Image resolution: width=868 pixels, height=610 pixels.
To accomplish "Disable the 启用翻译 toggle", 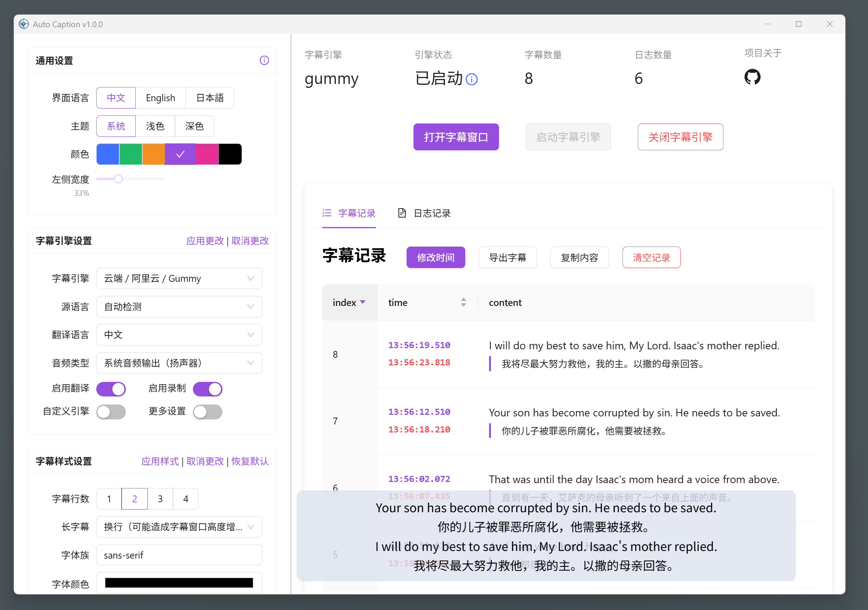I will point(111,389).
